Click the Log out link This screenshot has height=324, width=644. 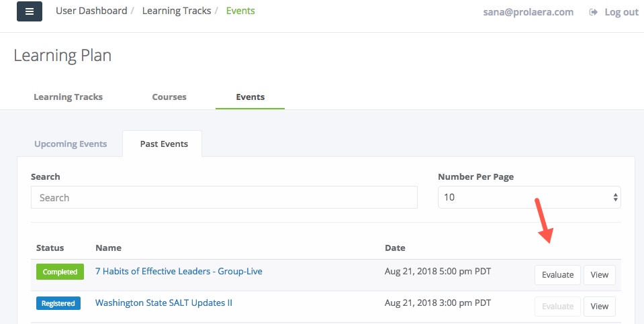pos(621,12)
